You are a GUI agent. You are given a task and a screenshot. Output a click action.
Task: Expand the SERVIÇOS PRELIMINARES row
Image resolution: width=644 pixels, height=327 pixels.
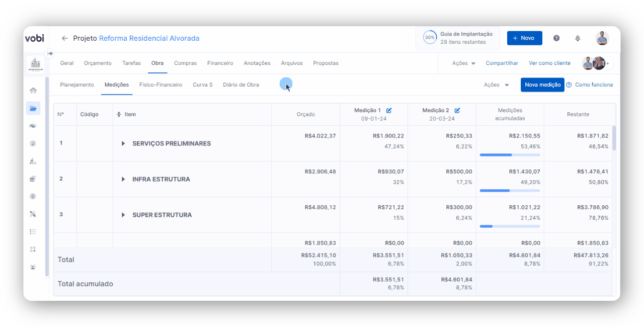point(123,143)
